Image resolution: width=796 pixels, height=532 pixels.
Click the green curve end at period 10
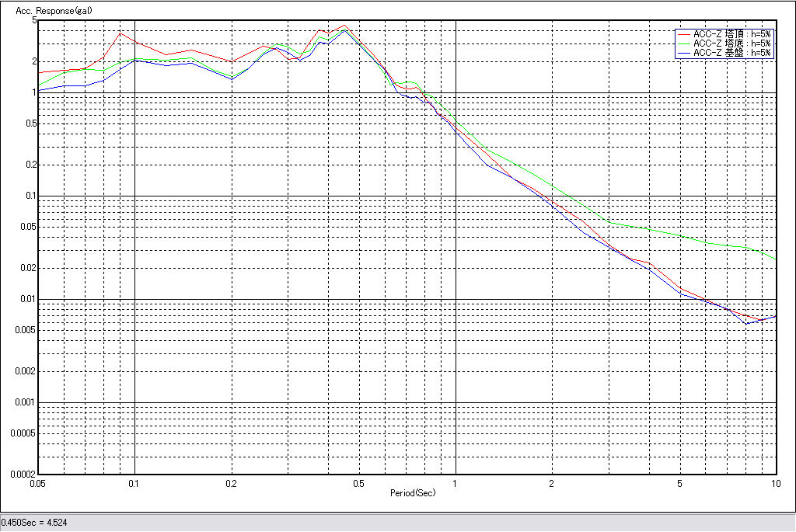coord(775,259)
